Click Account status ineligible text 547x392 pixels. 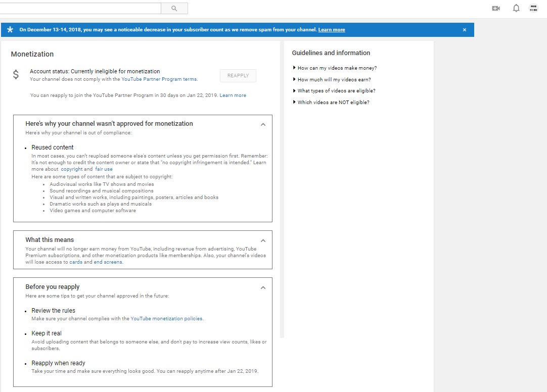point(95,71)
